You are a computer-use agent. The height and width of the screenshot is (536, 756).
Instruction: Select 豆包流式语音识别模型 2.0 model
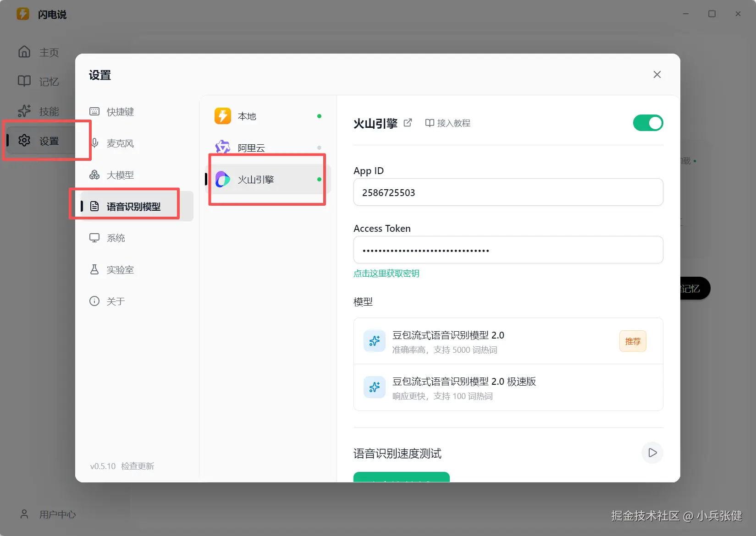pyautogui.click(x=508, y=341)
